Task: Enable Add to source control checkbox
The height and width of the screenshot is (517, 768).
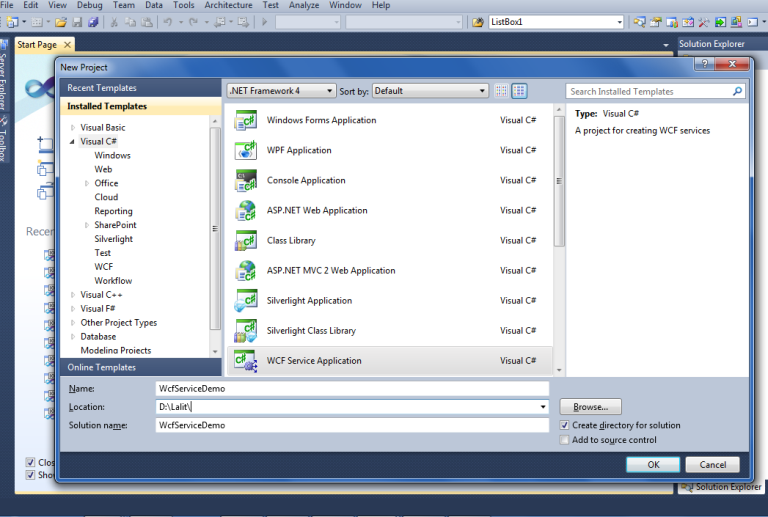Action: click(564, 440)
